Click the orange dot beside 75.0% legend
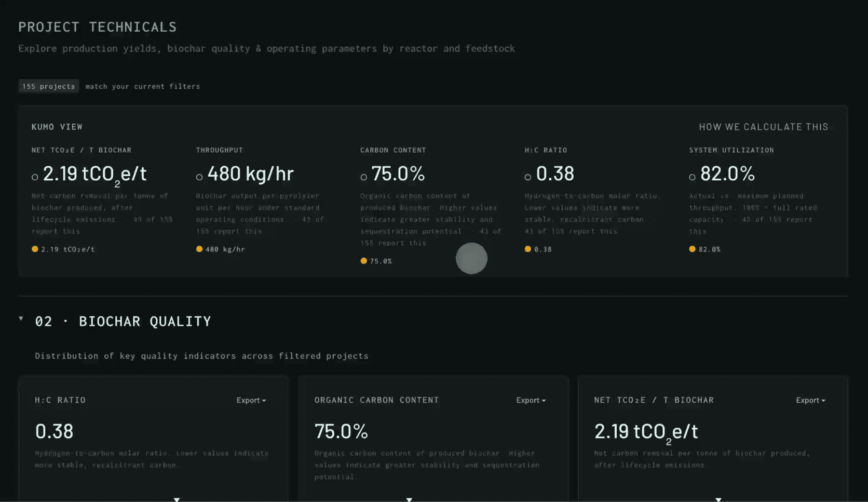This screenshot has height=502, width=868. [x=364, y=261]
